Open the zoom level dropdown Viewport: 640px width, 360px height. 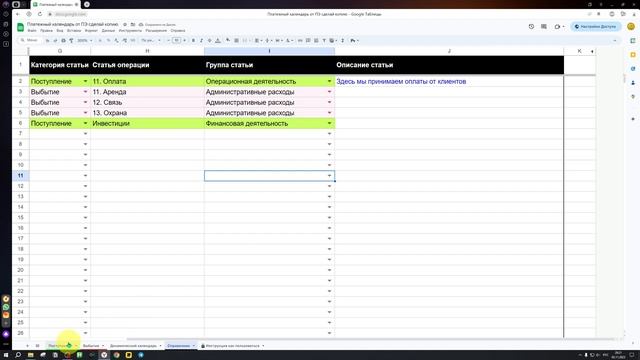[85, 40]
